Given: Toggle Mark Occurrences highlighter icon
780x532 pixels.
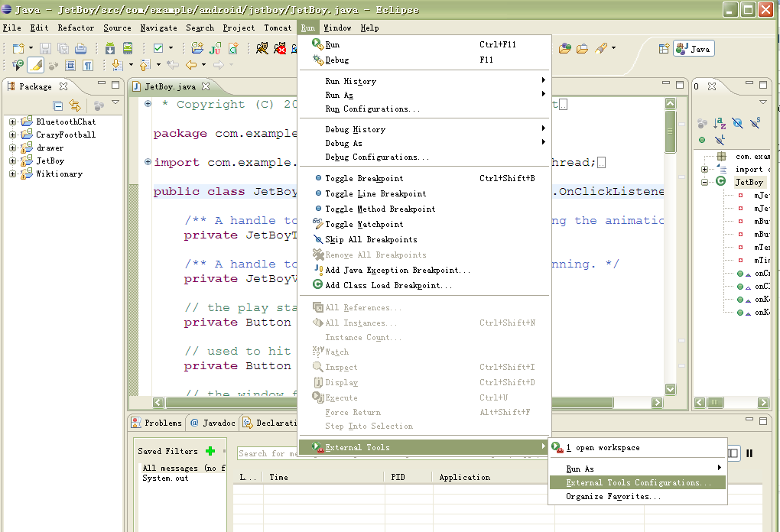Looking at the screenshot, I should [35, 65].
